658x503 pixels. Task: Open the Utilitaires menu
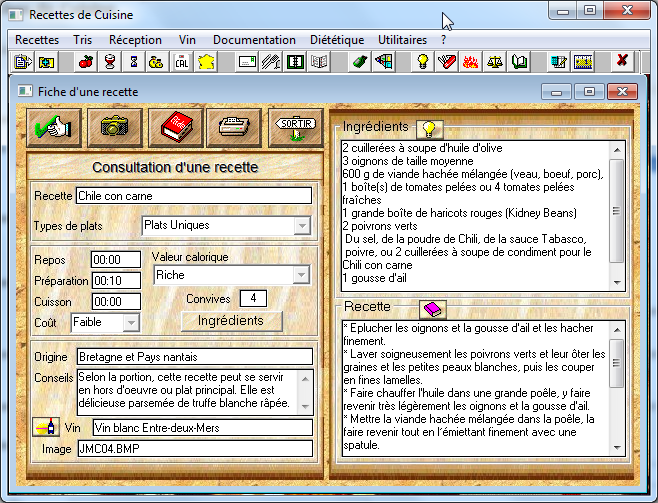pos(402,40)
